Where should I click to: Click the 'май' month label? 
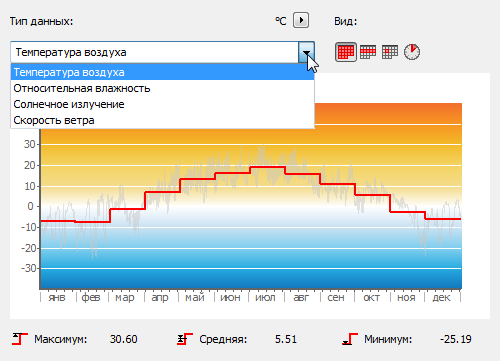195,297
